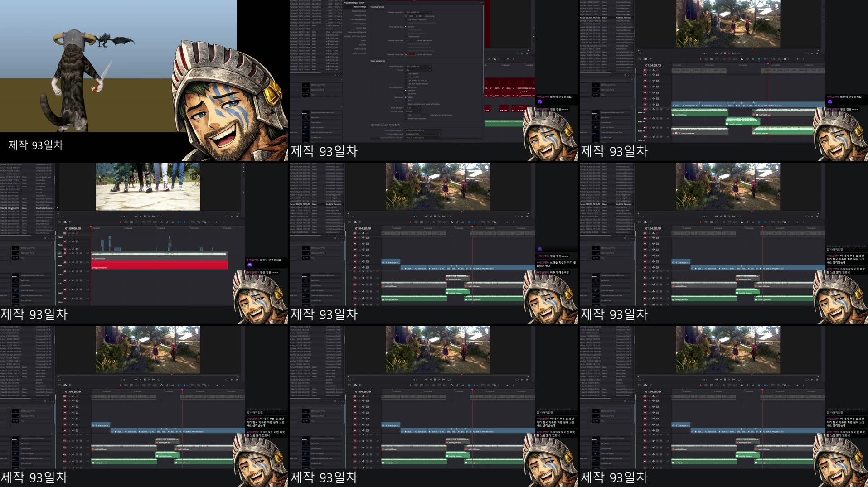868x487 pixels.
Task: Toggle Loop playback in 01:00:00:00 frame viewer
Action: pos(159,217)
